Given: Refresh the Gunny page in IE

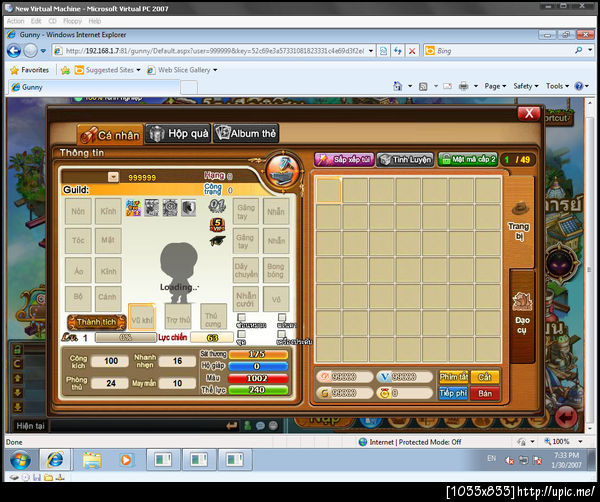Looking at the screenshot, I should [x=398, y=51].
